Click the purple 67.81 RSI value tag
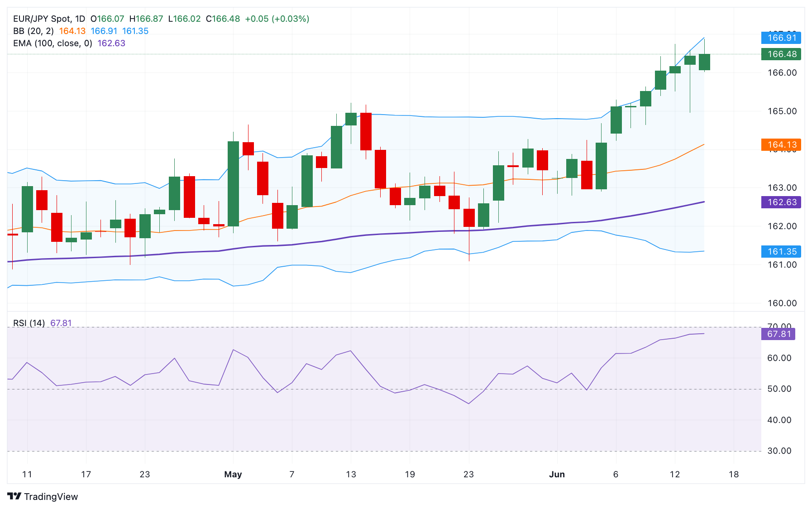 pos(779,334)
